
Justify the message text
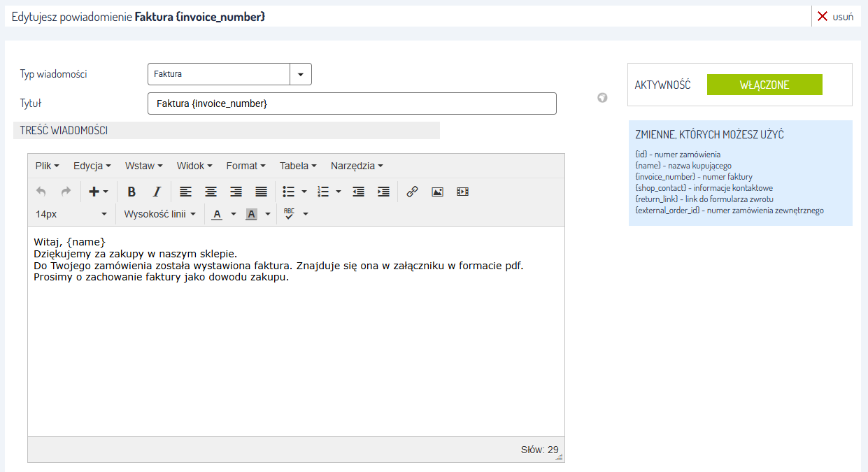click(x=261, y=192)
